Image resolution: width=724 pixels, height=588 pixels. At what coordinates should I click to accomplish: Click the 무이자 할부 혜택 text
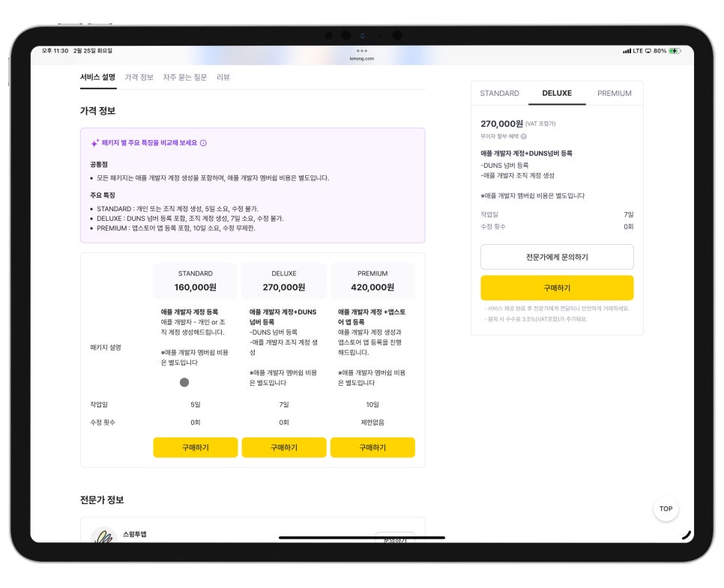(x=500, y=136)
